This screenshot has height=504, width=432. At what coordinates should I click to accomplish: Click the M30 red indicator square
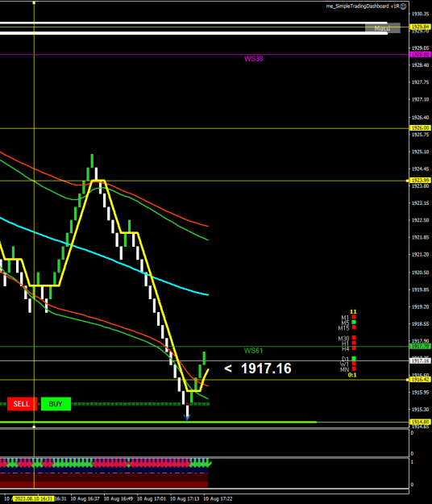(354, 338)
